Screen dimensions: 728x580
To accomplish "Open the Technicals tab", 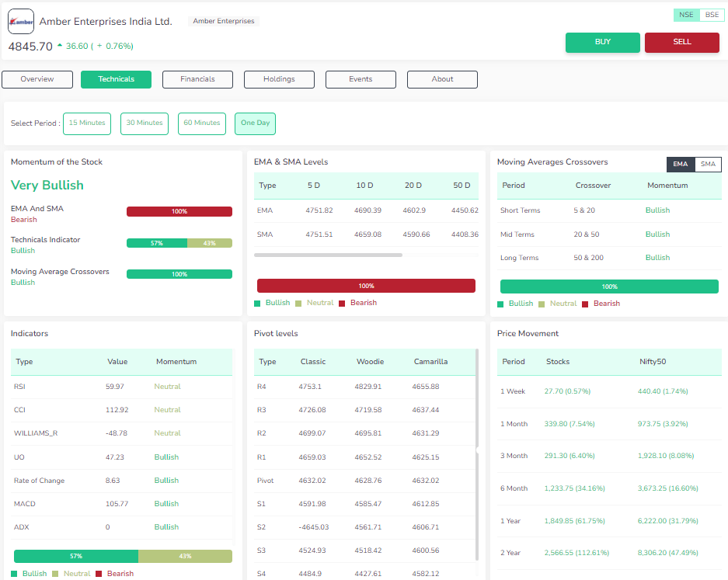I will [116, 79].
